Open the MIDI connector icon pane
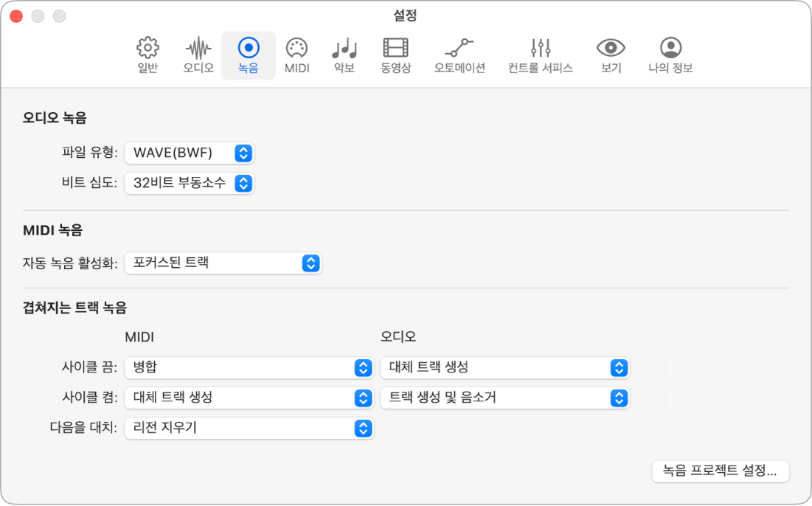The height and width of the screenshot is (506, 812). click(x=296, y=49)
